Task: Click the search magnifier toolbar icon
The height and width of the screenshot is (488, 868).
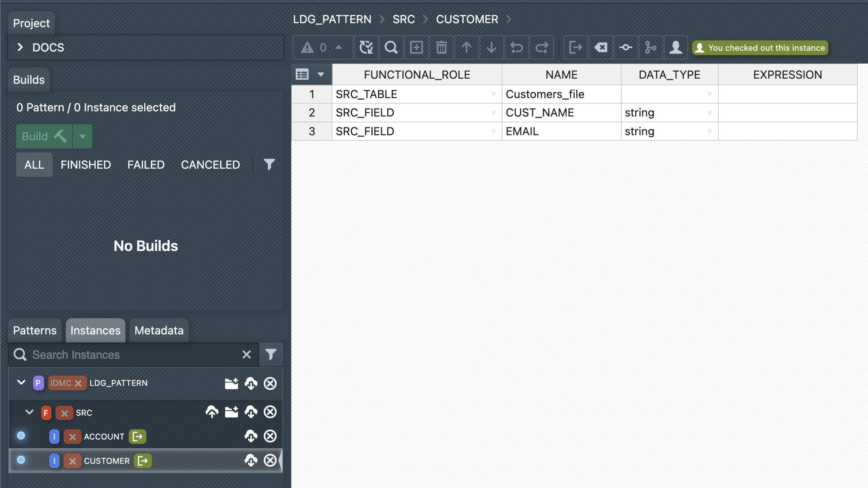Action: pyautogui.click(x=391, y=47)
